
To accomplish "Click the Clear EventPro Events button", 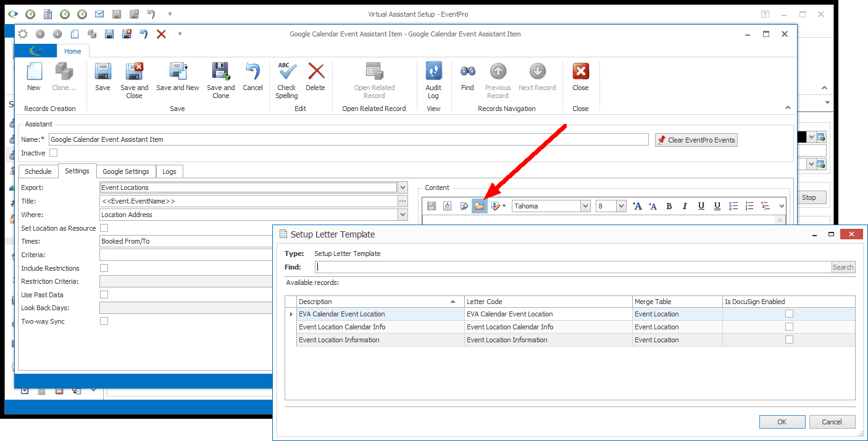I will pos(696,140).
